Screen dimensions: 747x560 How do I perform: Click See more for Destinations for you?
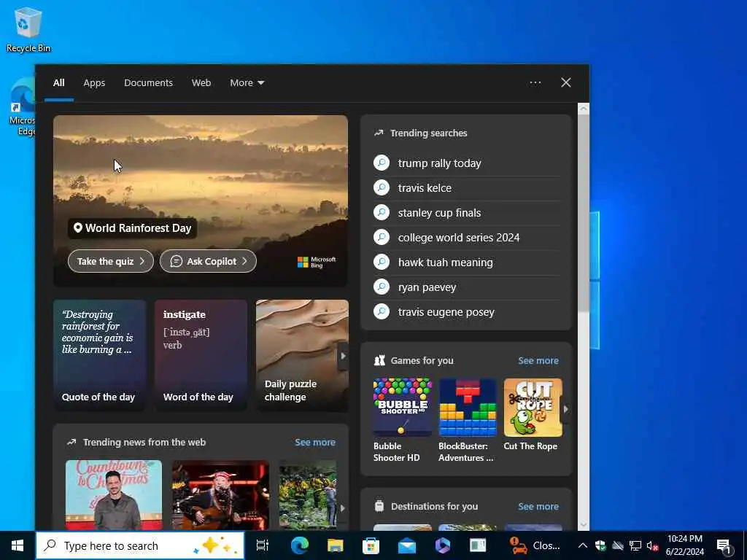tap(538, 506)
